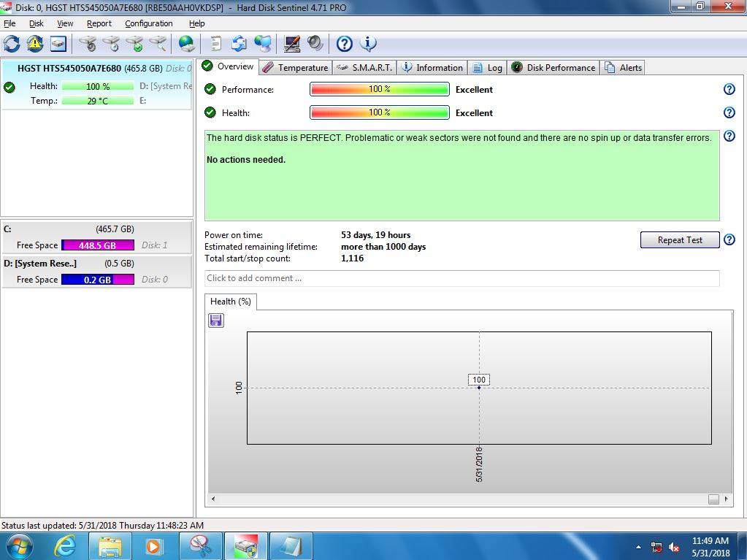Click the comment field 'Click to add comment'
747x560 pixels.
pyautogui.click(x=461, y=279)
